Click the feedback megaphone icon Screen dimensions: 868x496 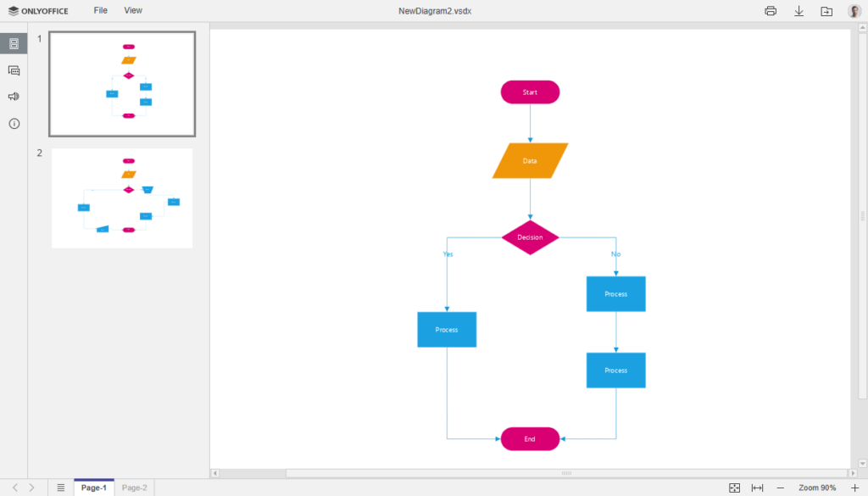coord(14,97)
